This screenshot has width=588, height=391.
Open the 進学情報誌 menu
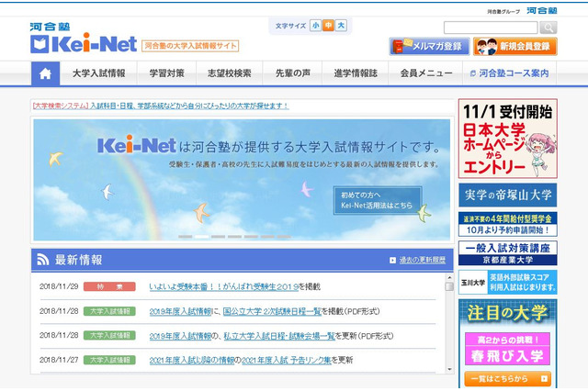pyautogui.click(x=356, y=73)
